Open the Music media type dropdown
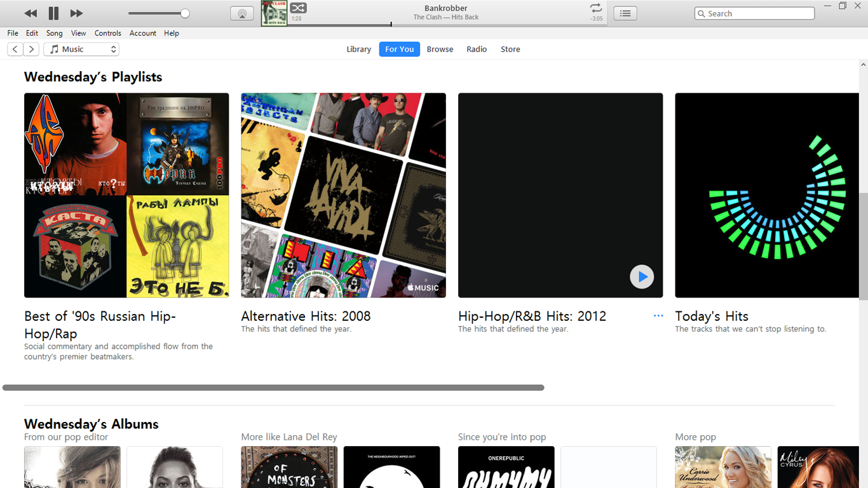The height and width of the screenshot is (488, 868). 81,49
